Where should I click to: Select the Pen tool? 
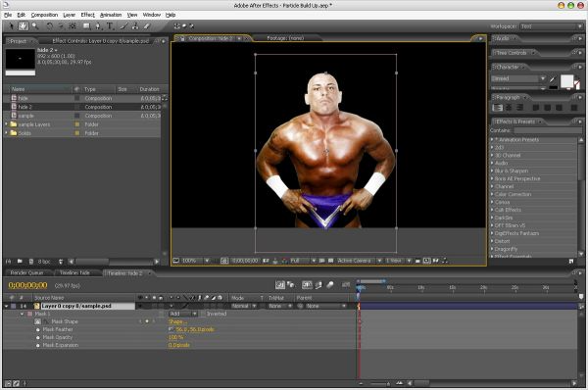(98, 25)
